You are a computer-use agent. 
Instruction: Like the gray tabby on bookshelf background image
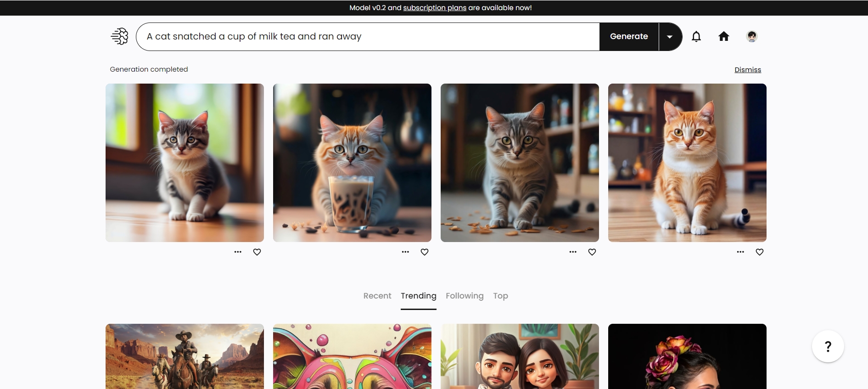click(592, 252)
